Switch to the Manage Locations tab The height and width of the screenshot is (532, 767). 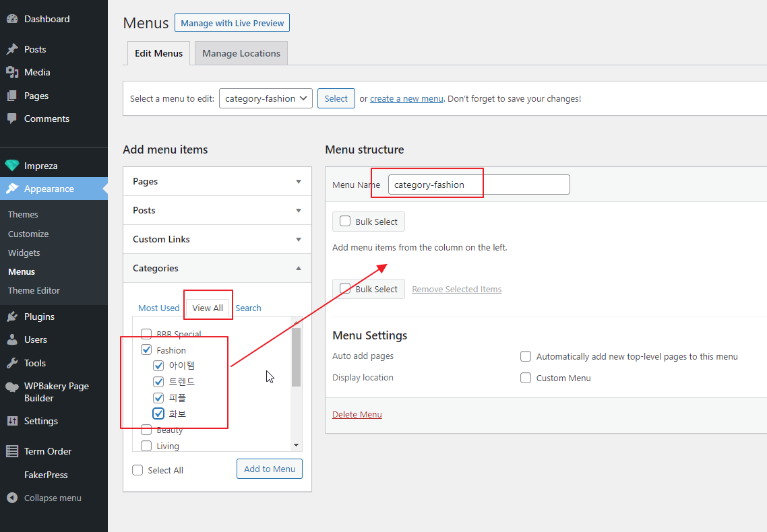pos(241,53)
